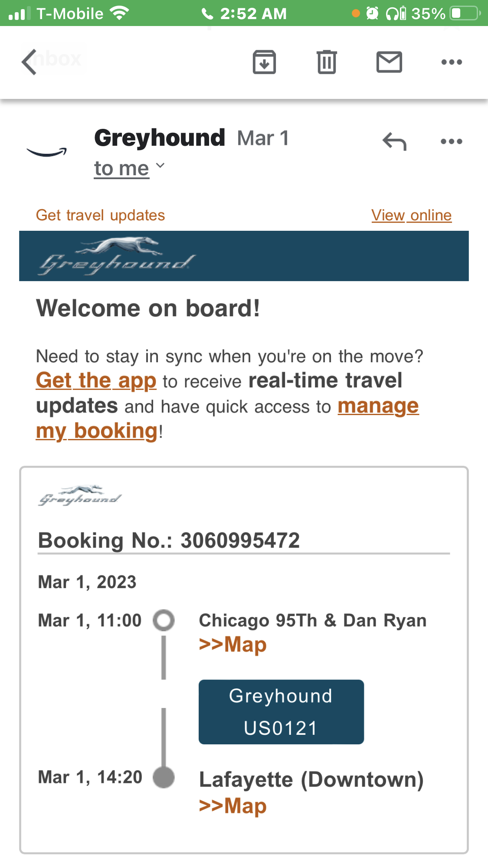Select the departure stop circle marker

coord(164,620)
